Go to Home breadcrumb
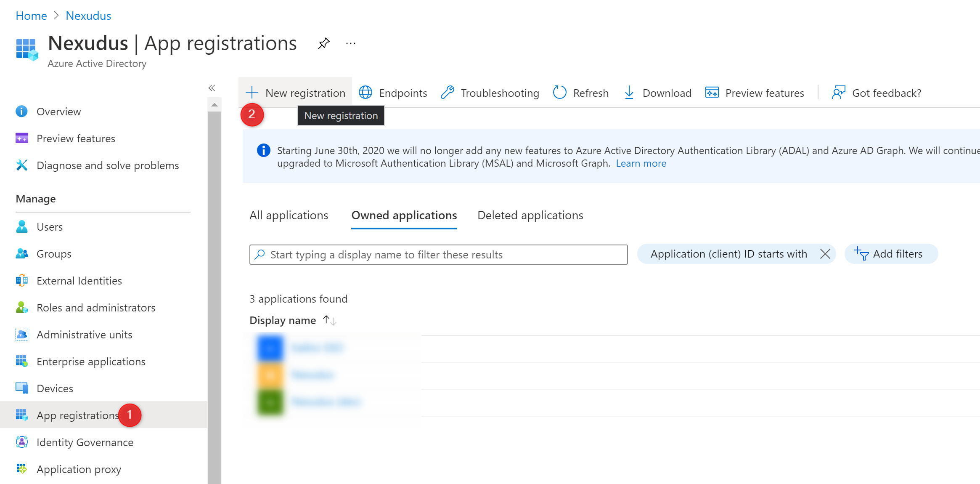The image size is (980, 484). [31, 16]
